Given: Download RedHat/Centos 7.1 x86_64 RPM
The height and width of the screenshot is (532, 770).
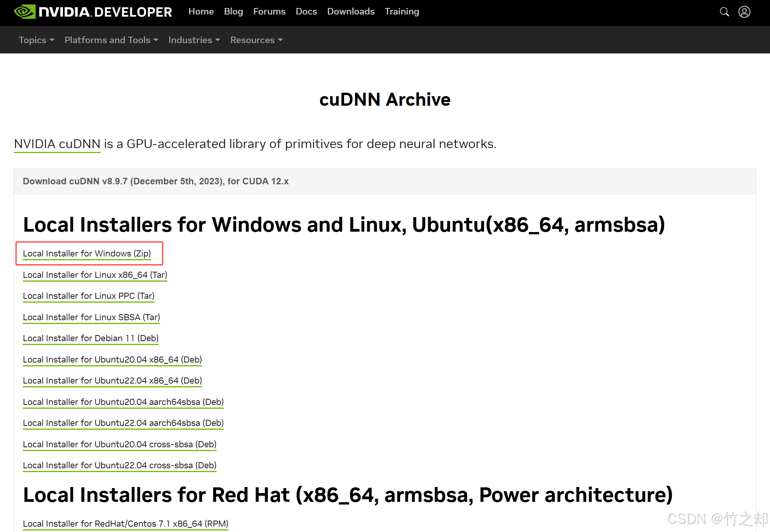Looking at the screenshot, I should tap(125, 524).
